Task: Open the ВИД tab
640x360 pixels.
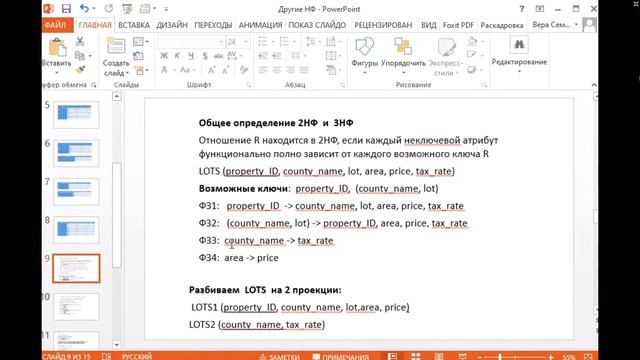Action: click(429, 25)
